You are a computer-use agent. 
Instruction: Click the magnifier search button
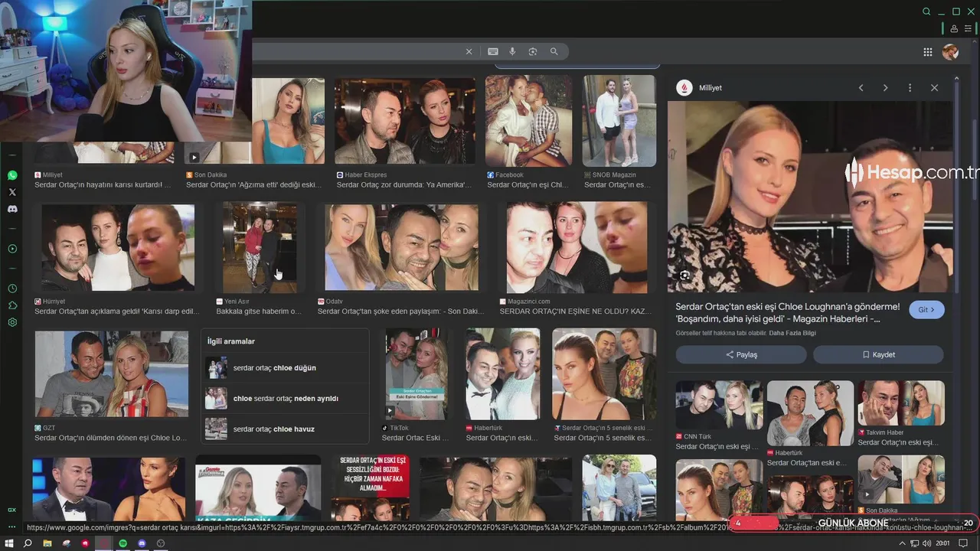pos(554,51)
